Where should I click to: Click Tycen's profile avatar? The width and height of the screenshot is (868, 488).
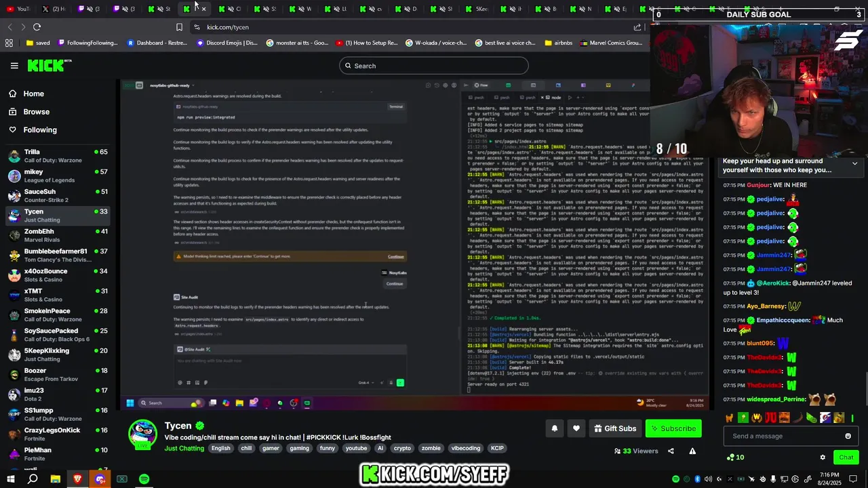pyautogui.click(x=142, y=434)
